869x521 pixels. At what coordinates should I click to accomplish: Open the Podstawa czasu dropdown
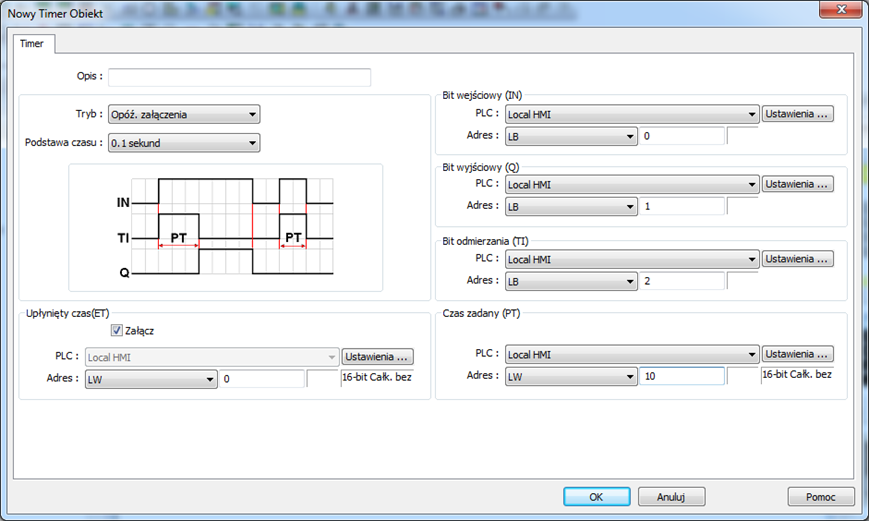coord(184,143)
